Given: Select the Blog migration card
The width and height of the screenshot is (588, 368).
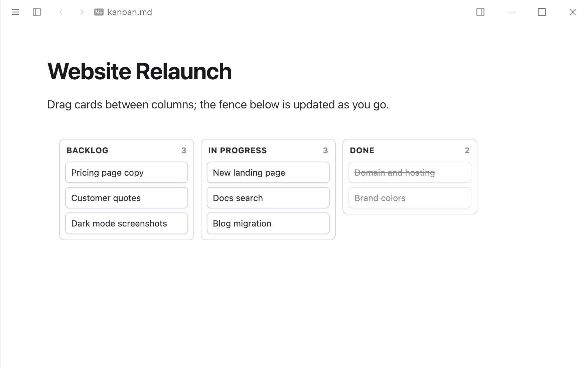Looking at the screenshot, I should point(268,223).
